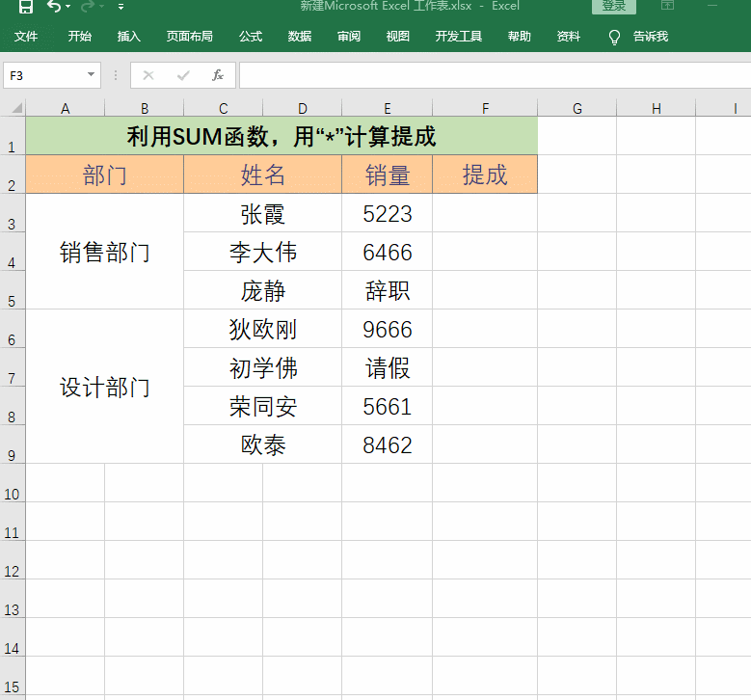Click the Enter checkmark icon in formula bar
The width and height of the screenshot is (751, 700).
[x=183, y=75]
